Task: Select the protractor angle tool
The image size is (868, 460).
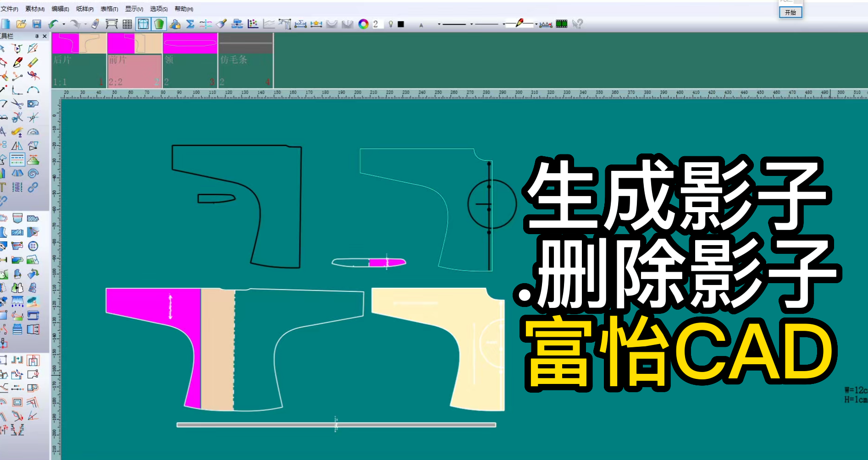Action: tap(33, 132)
